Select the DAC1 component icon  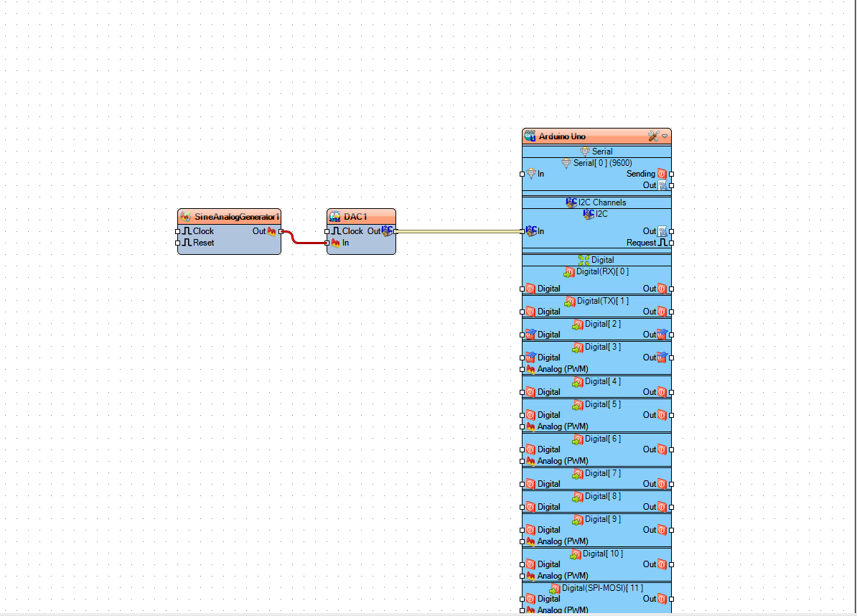click(334, 217)
